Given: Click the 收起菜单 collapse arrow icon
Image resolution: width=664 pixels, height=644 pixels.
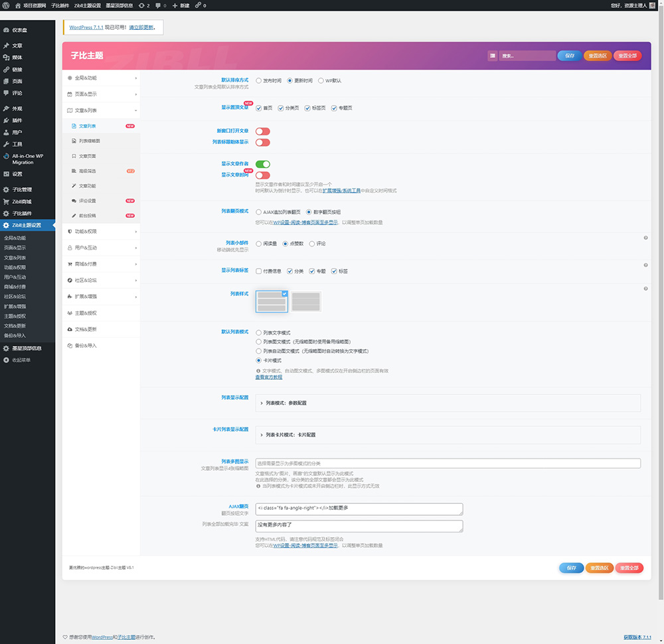Looking at the screenshot, I should click(6, 360).
